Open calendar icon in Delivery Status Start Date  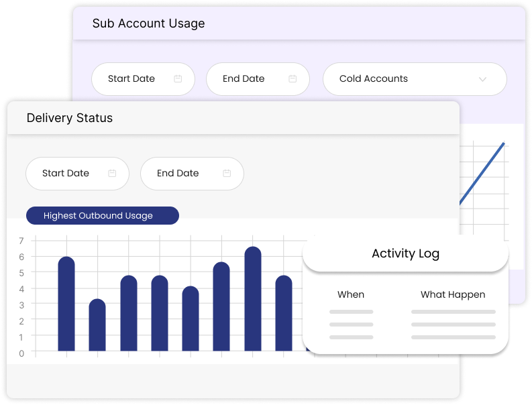112,174
